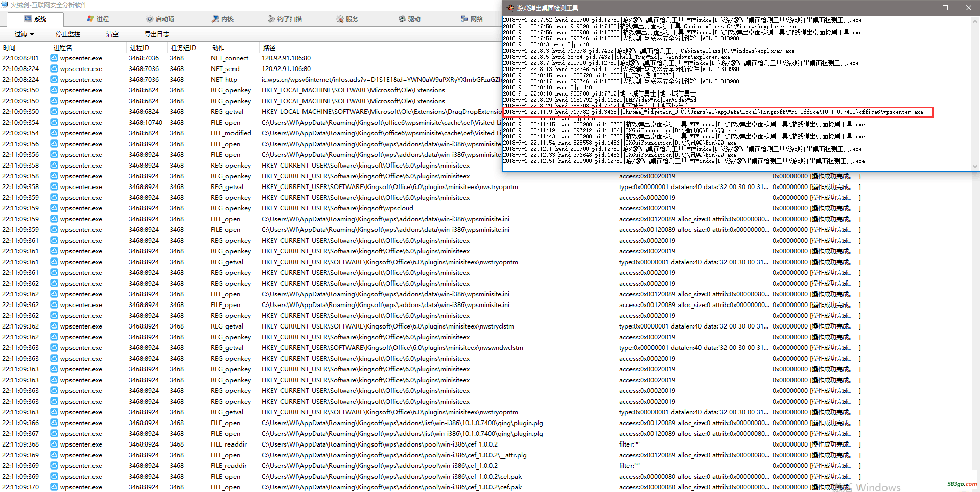Select the 3468:10740 process ID cell
Screen dimensions: 980x492
click(x=146, y=123)
